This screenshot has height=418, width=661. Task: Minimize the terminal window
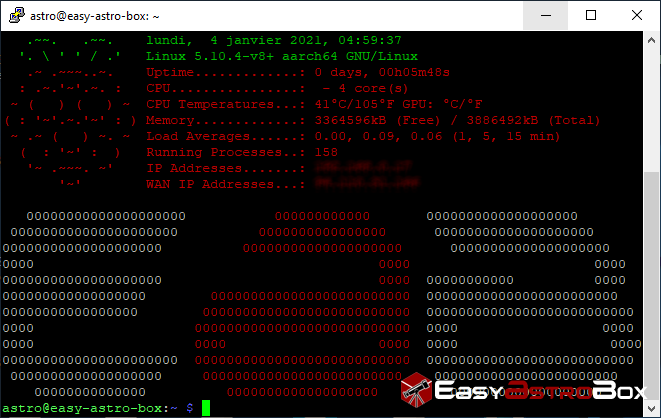pyautogui.click(x=545, y=15)
